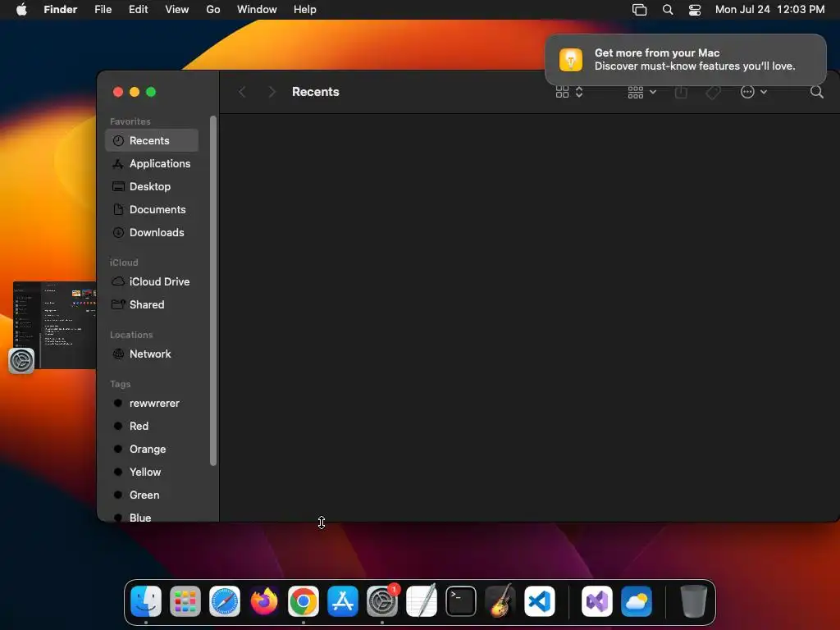840x630 pixels.
Task: Open Documents in the sidebar
Action: point(152,209)
